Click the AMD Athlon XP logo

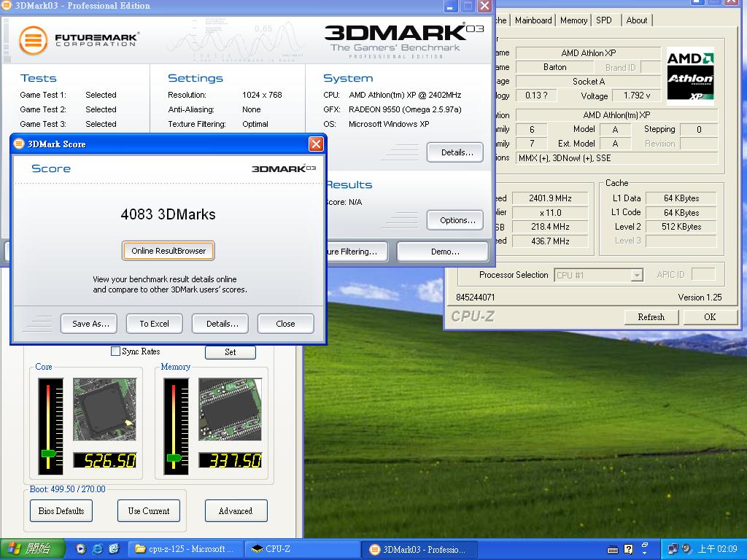[690, 76]
